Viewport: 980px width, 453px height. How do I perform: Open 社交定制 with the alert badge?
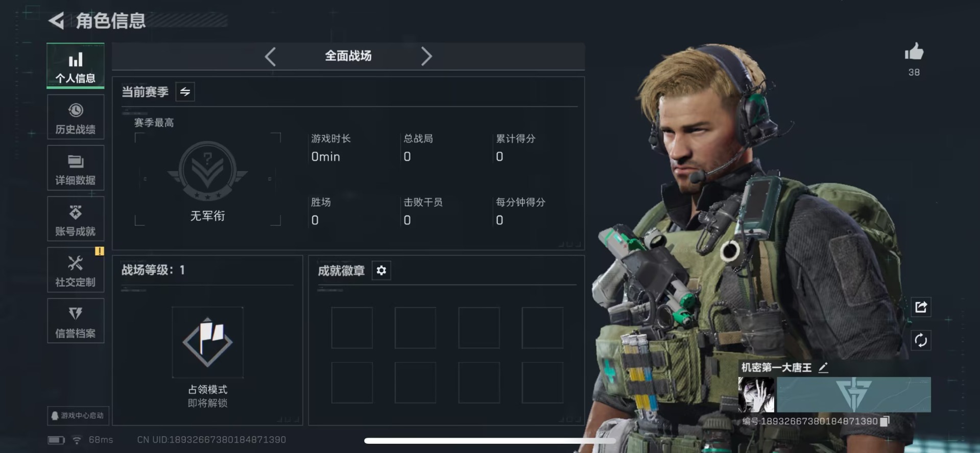click(x=76, y=270)
